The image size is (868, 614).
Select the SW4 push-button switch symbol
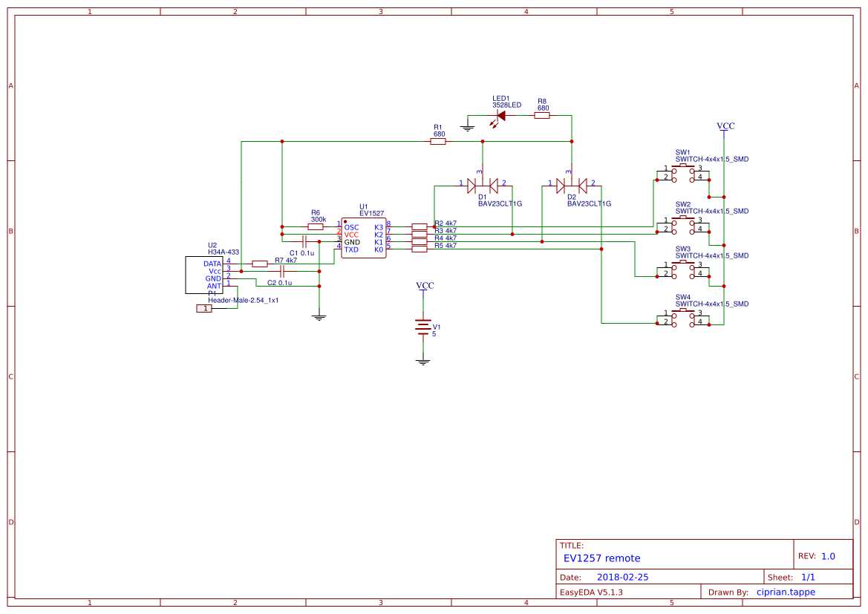[682, 317]
